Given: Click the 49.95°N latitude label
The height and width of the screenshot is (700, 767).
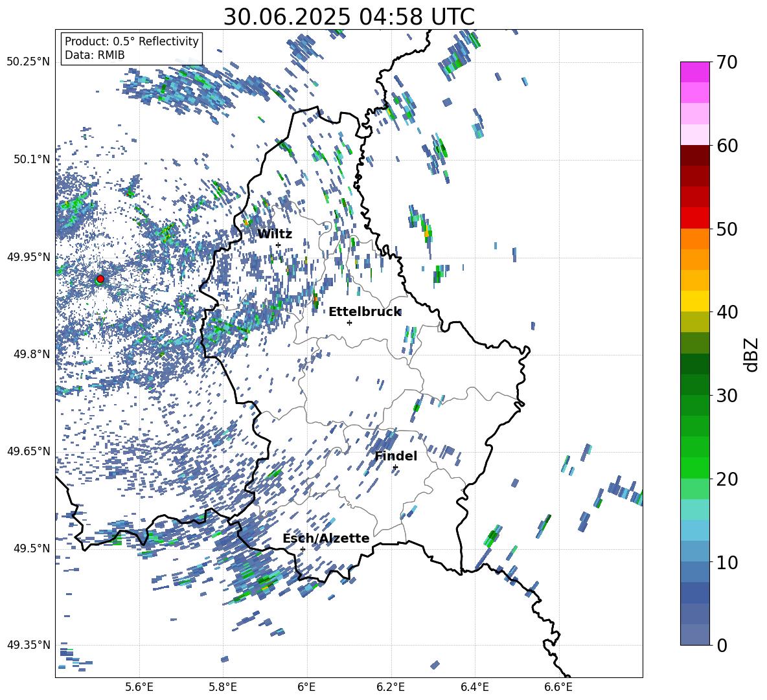Looking at the screenshot, I should (x=28, y=256).
